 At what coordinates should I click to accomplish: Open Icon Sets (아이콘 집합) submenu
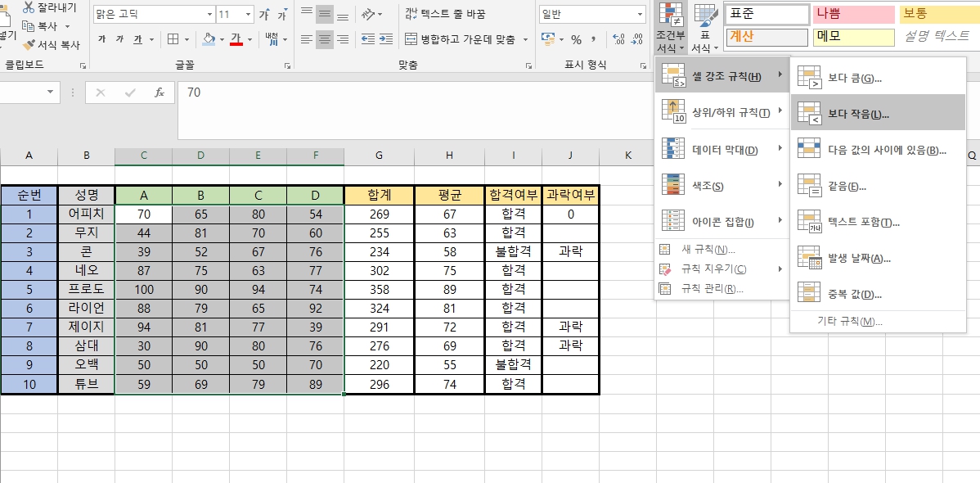click(722, 222)
